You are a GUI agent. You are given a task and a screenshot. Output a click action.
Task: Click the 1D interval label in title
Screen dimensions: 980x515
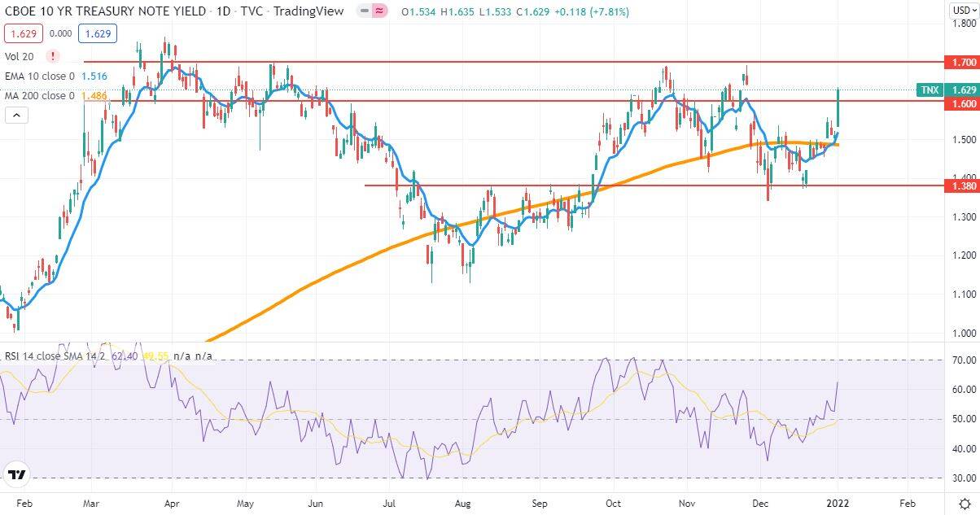tap(224, 12)
